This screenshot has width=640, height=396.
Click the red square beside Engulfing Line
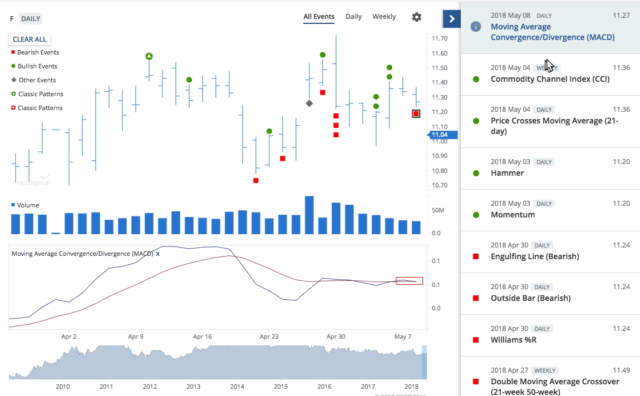pos(476,256)
